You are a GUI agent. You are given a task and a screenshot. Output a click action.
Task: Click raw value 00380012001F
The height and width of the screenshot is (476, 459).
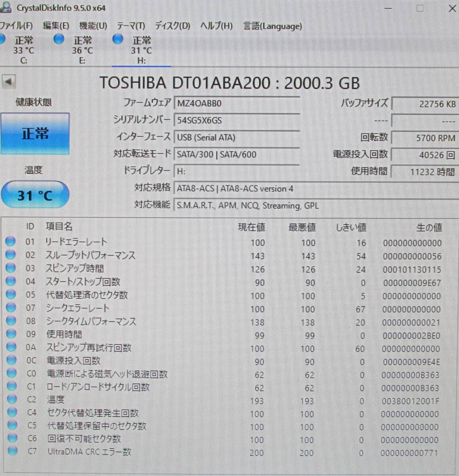click(x=410, y=401)
